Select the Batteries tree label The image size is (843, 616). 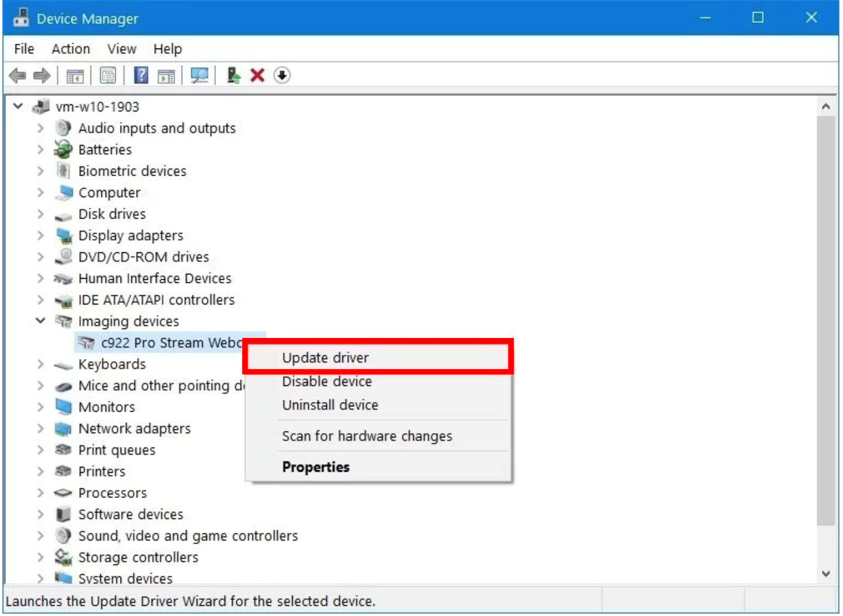click(105, 150)
